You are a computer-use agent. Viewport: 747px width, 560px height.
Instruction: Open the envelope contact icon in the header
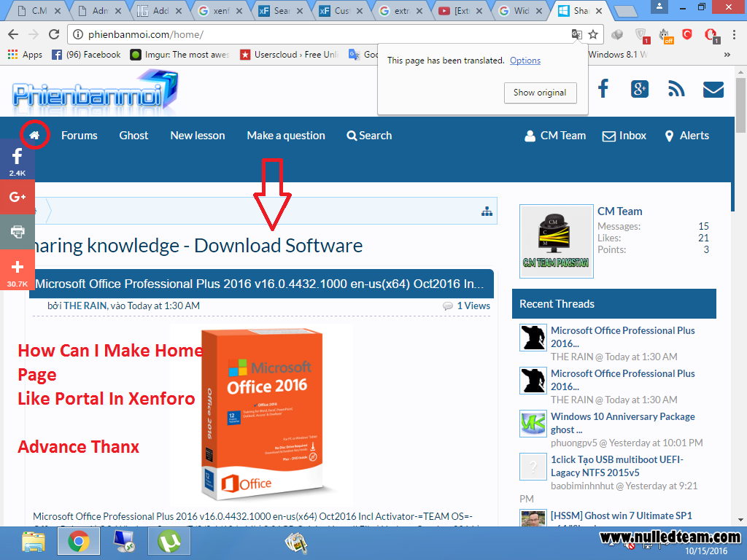point(713,90)
